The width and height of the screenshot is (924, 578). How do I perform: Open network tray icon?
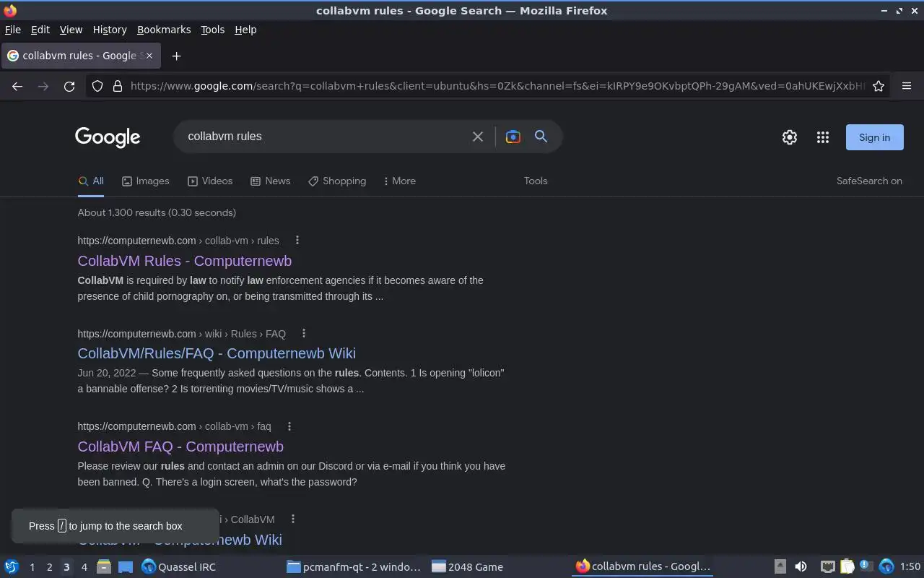[828, 567]
